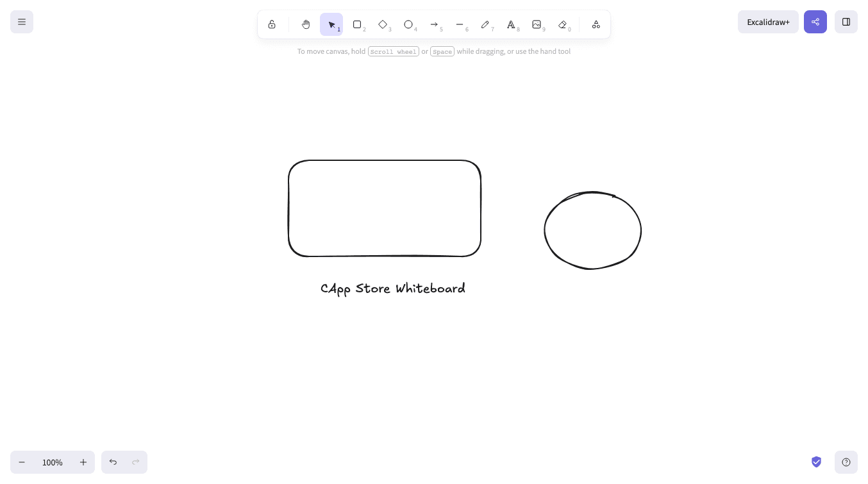Open the Help question mark dialog
The height and width of the screenshot is (484, 868).
click(x=846, y=462)
